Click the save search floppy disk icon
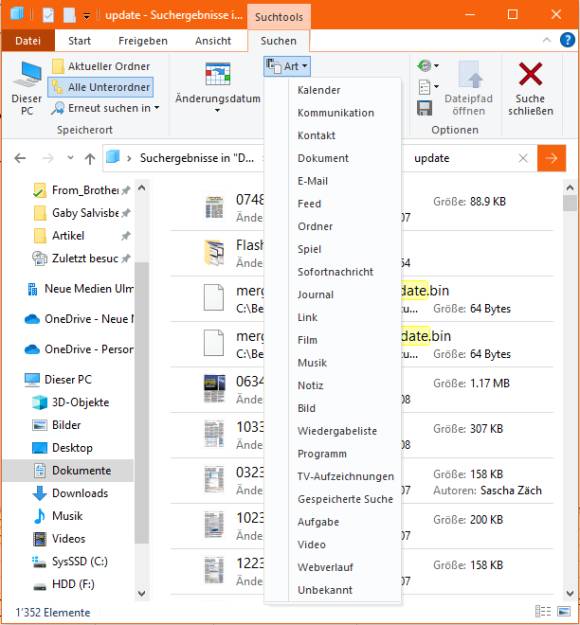This screenshot has width=580, height=625. pyautogui.click(x=424, y=108)
